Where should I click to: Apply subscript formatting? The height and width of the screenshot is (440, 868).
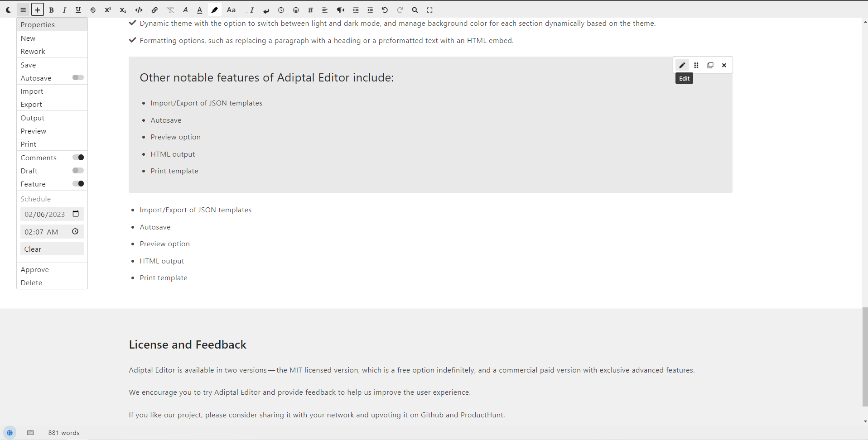tap(123, 10)
